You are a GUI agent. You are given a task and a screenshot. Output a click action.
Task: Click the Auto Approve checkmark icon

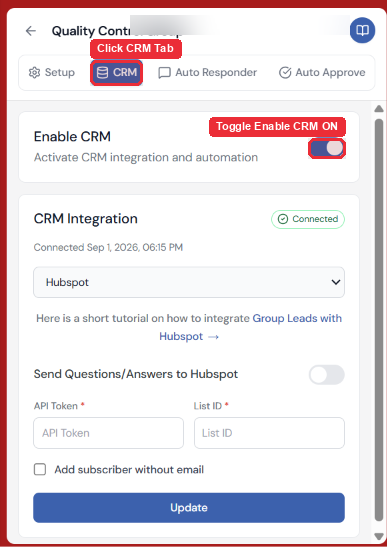coord(285,73)
